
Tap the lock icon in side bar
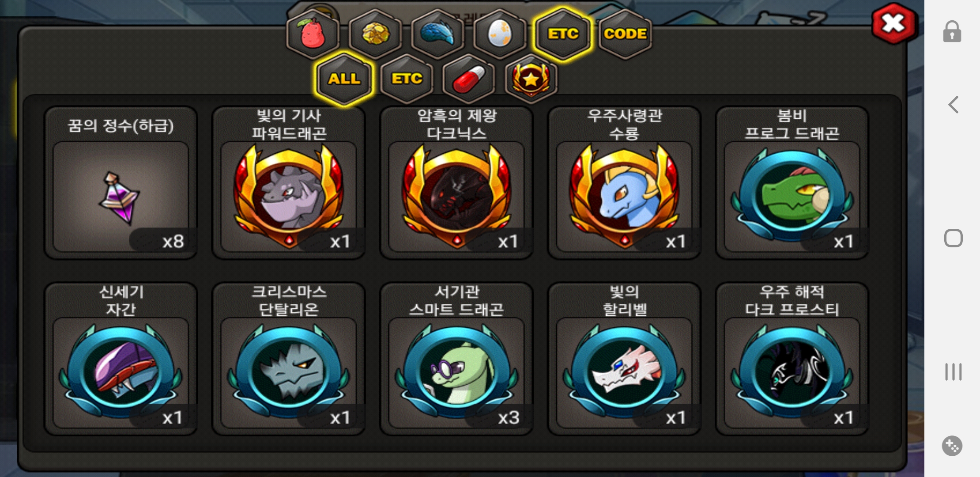tap(952, 32)
